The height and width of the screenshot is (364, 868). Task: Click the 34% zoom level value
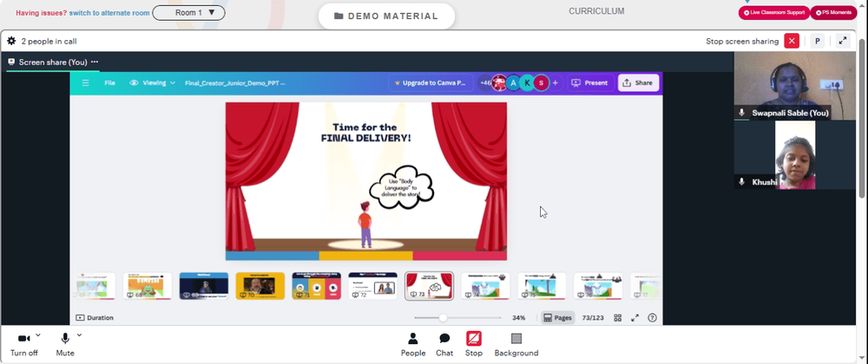pyautogui.click(x=519, y=318)
